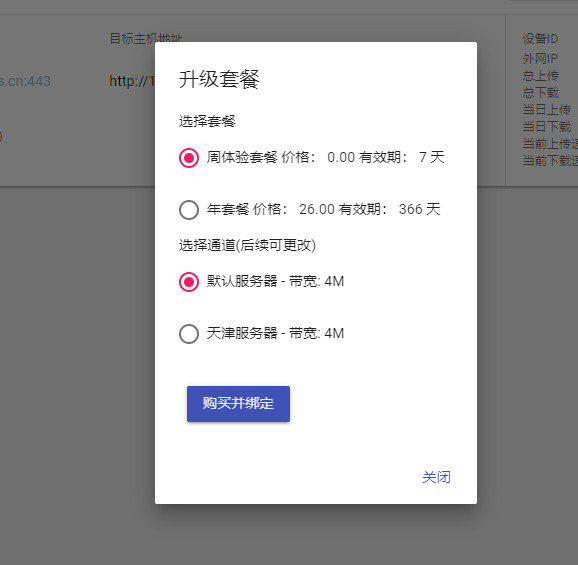Viewport: 578px width, 565px height.
Task: Click the 选择套餐 section heading
Action: pyautogui.click(x=207, y=121)
